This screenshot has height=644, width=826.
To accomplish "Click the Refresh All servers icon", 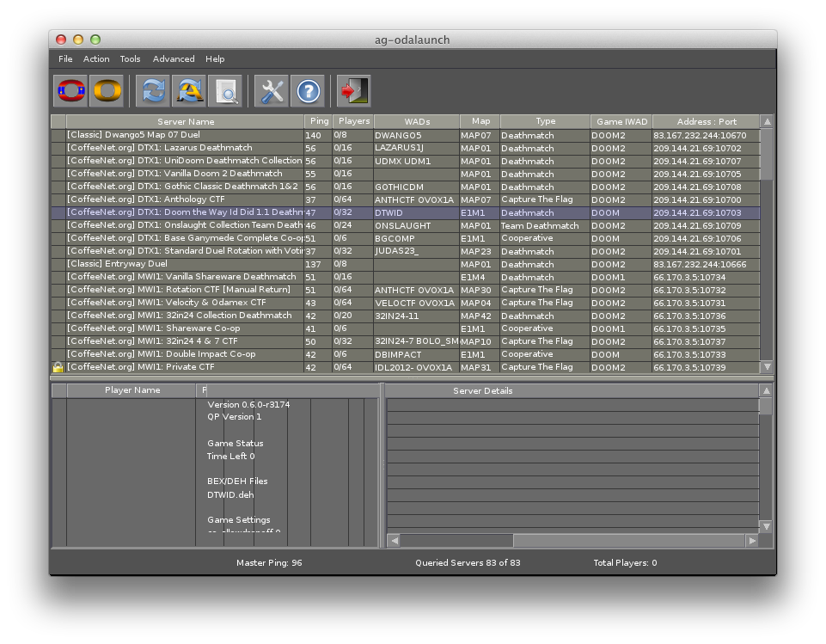I will [189, 90].
